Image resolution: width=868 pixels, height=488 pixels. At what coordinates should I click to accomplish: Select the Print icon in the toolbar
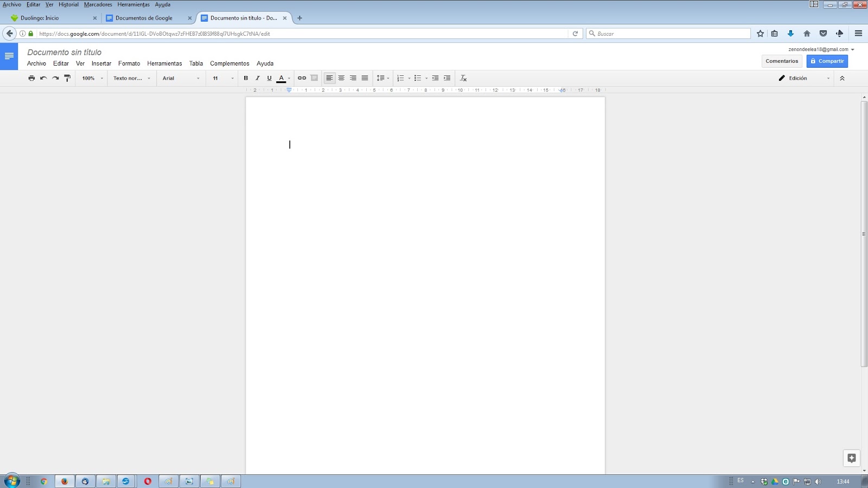point(31,78)
